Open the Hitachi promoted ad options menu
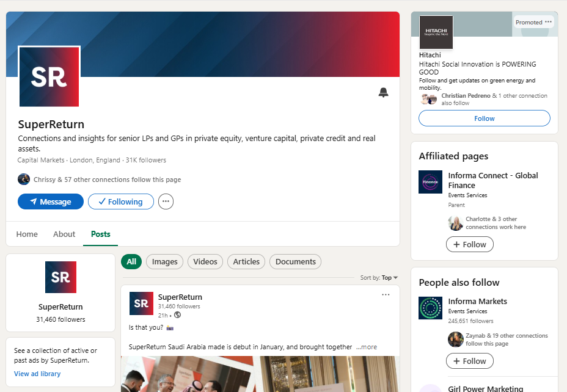The image size is (567, 392). coord(548,22)
